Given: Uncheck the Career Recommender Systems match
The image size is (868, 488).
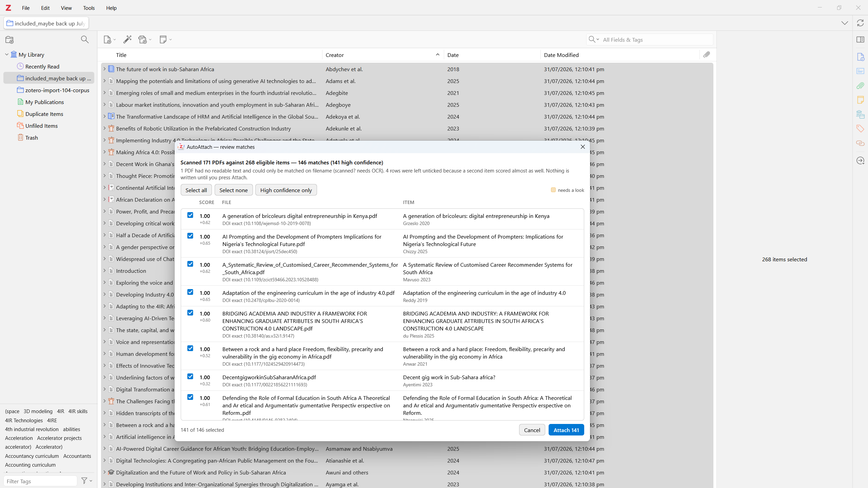Looking at the screenshot, I should coord(190,264).
